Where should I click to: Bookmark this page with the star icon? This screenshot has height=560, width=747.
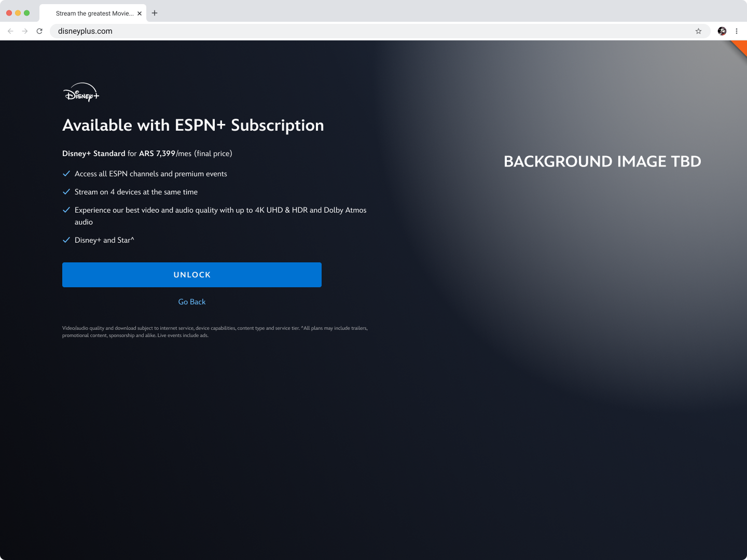coord(698,31)
